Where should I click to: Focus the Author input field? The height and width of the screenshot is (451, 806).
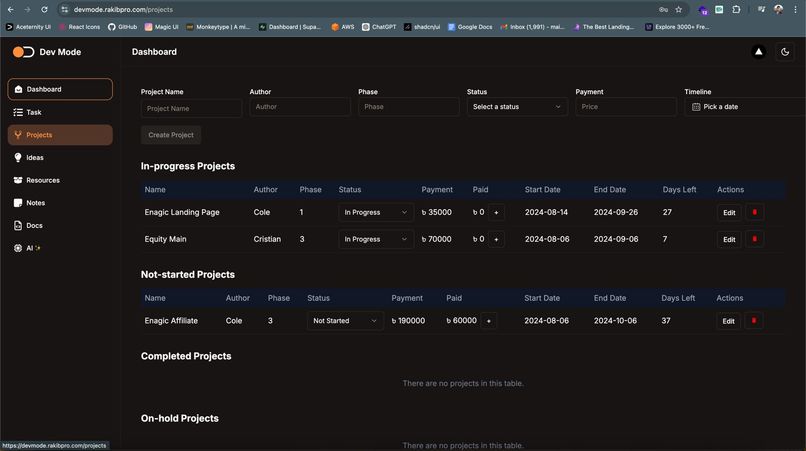coord(300,107)
